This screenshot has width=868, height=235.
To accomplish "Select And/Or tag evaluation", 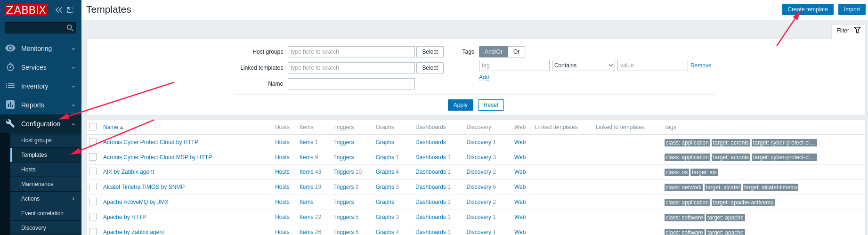I will coord(493,52).
